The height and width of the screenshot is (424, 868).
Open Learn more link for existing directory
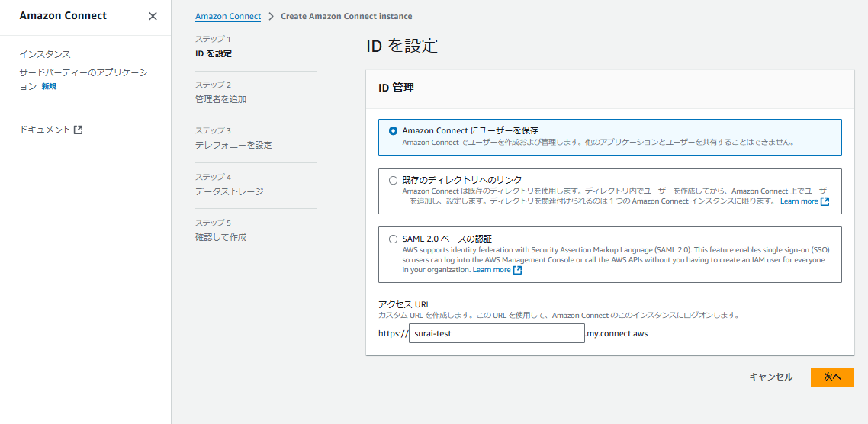pos(799,201)
